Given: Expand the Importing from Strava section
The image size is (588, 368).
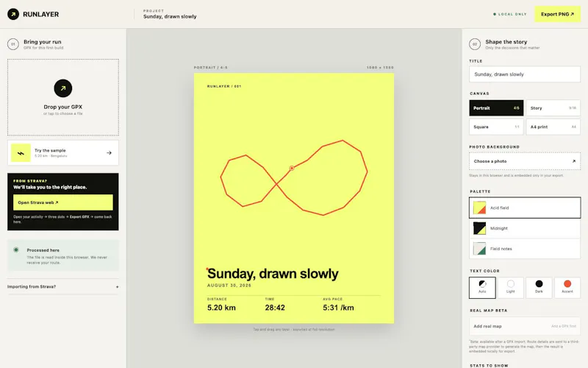Looking at the screenshot, I should pyautogui.click(x=63, y=286).
